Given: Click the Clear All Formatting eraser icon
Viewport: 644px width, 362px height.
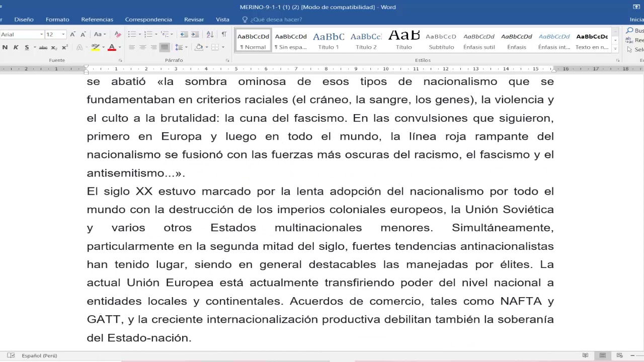Looking at the screenshot, I should [118, 34].
